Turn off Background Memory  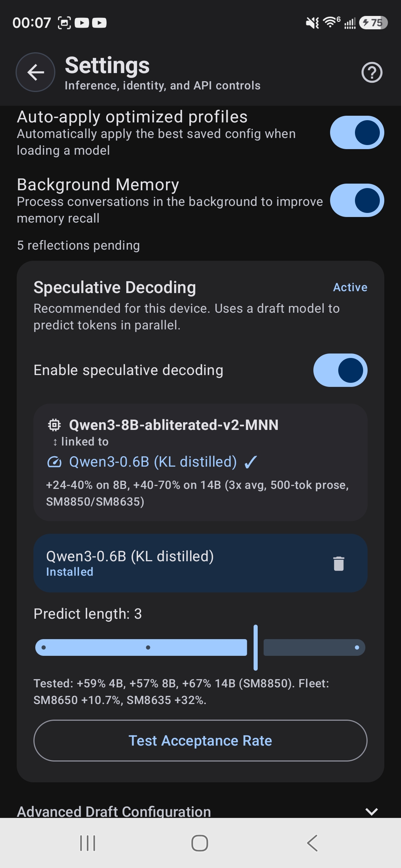click(x=357, y=201)
